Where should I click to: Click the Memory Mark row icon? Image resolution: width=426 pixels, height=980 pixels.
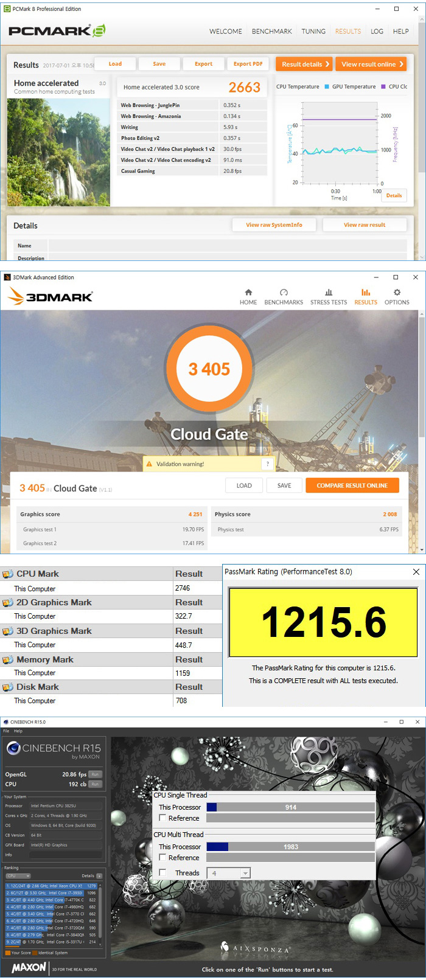pyautogui.click(x=8, y=659)
